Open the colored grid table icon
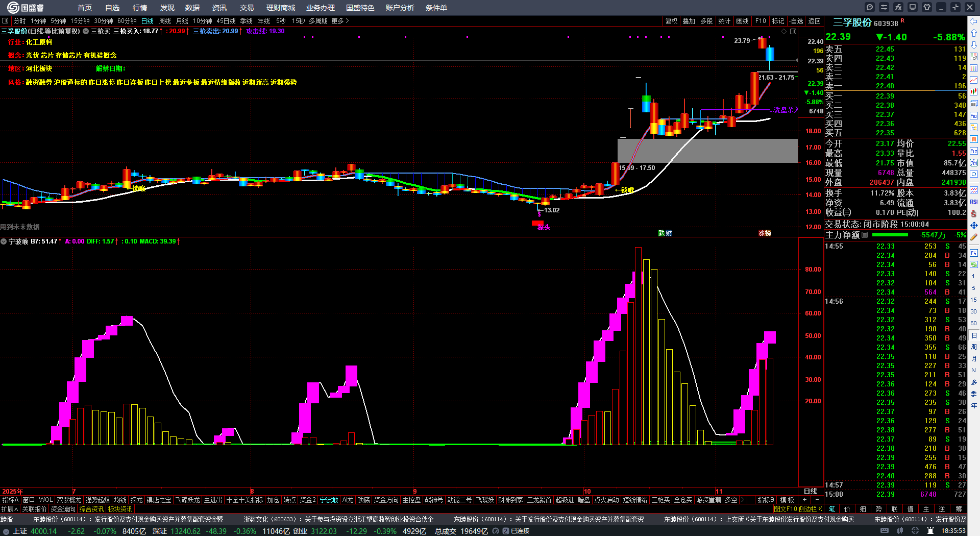 974,68
